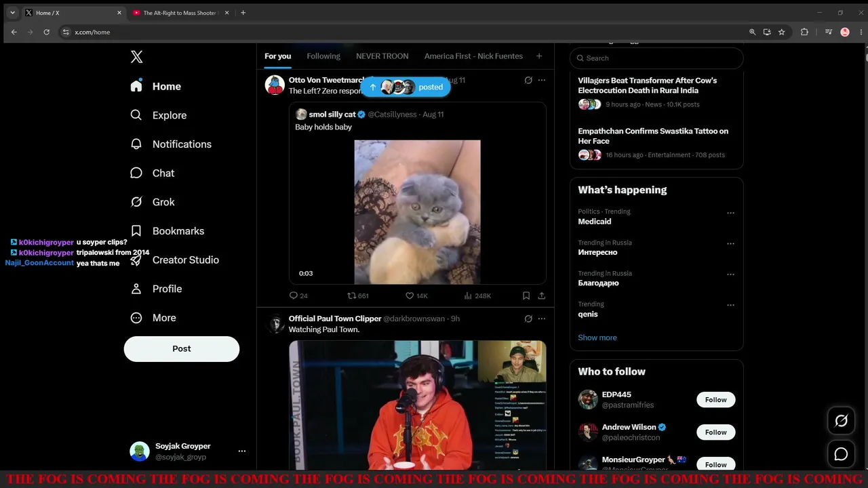Open the Empathchan Confirms Swastika Tattoo story

pos(656,143)
